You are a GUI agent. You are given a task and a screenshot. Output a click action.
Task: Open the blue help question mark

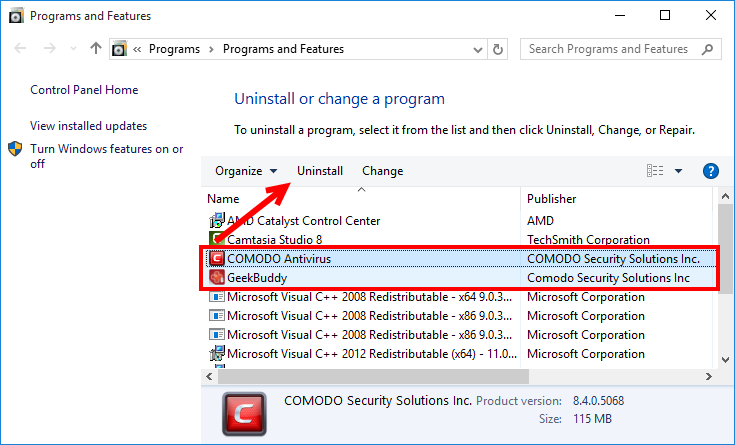click(x=711, y=171)
